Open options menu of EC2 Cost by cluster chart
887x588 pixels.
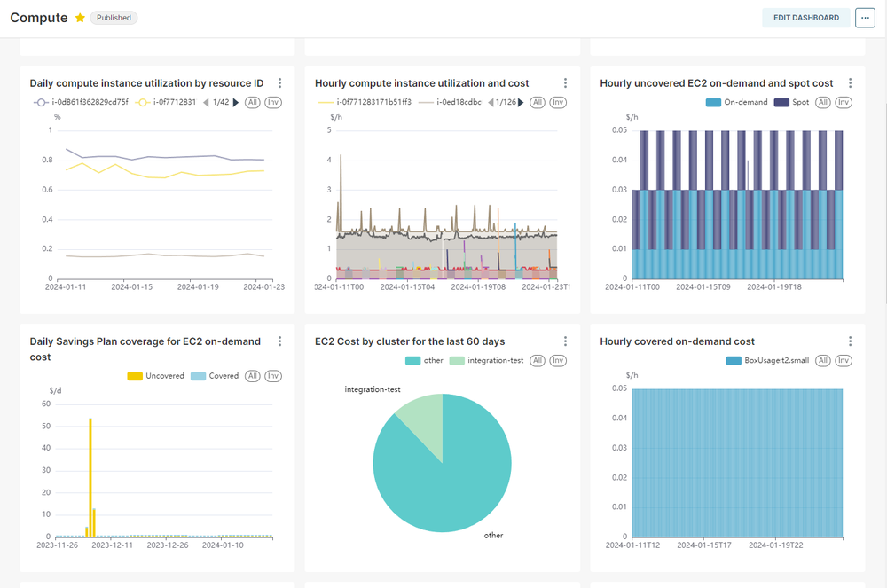click(565, 341)
